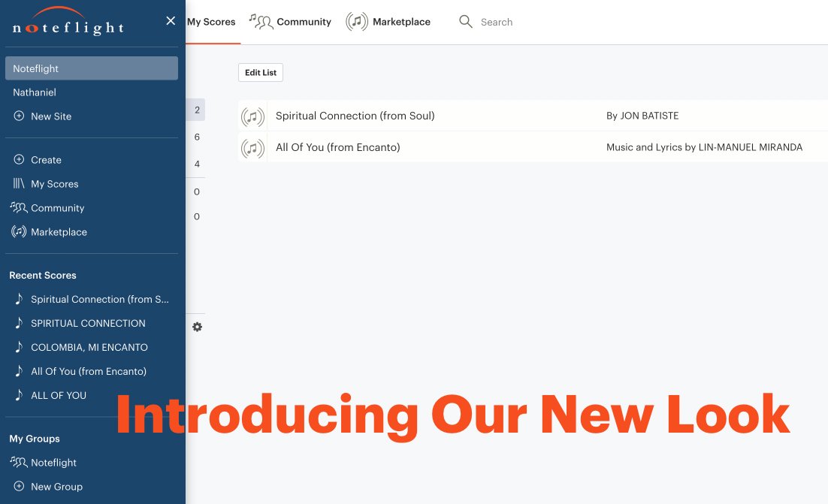Click the My Scores library icon in sidebar
Image resolution: width=828 pixels, height=504 pixels.
(x=19, y=183)
